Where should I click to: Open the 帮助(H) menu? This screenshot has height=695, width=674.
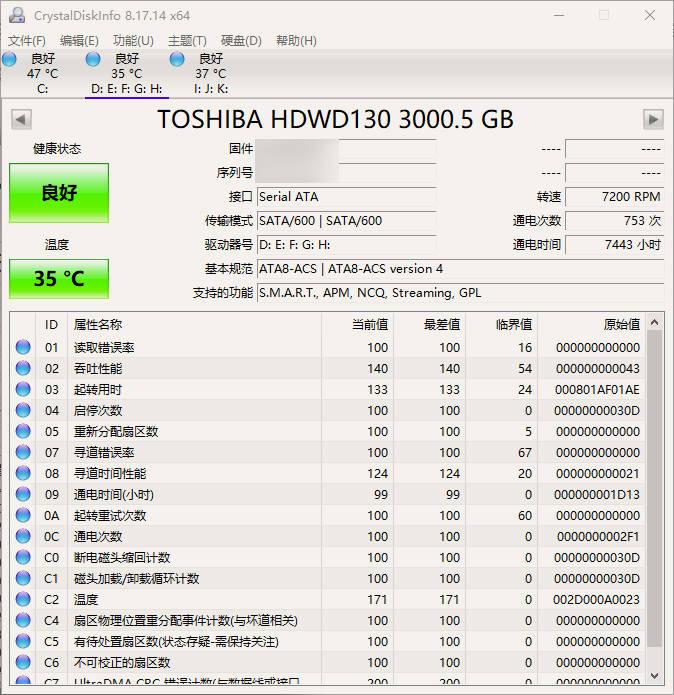pyautogui.click(x=296, y=41)
